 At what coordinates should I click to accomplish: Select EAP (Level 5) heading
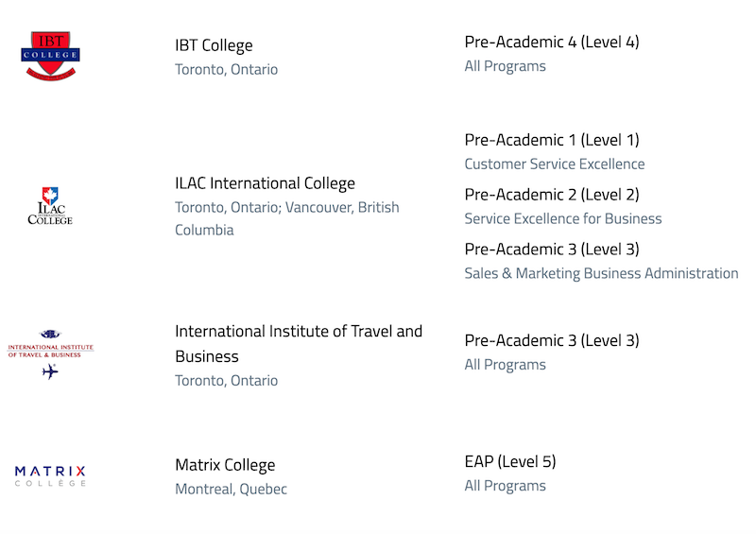(x=510, y=461)
